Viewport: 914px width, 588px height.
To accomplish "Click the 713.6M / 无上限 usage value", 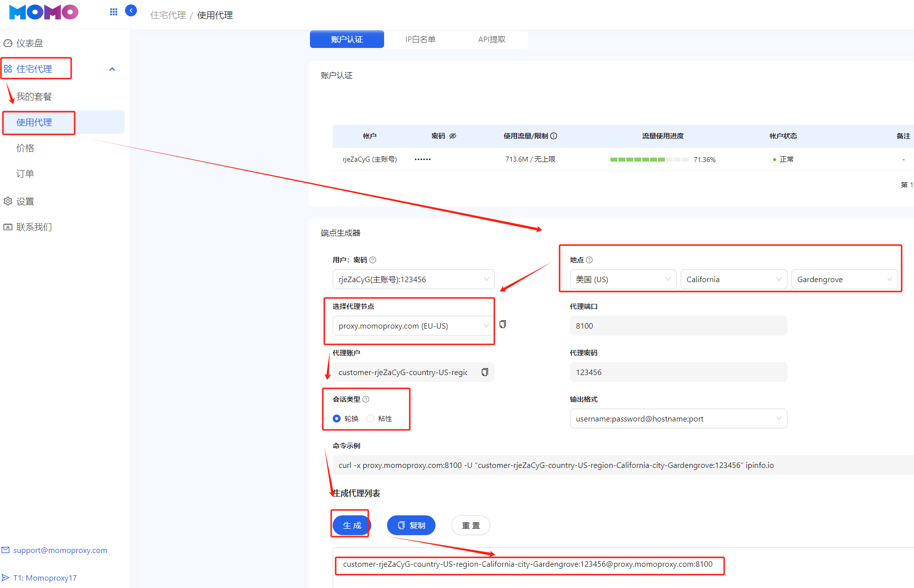I will tap(530, 159).
